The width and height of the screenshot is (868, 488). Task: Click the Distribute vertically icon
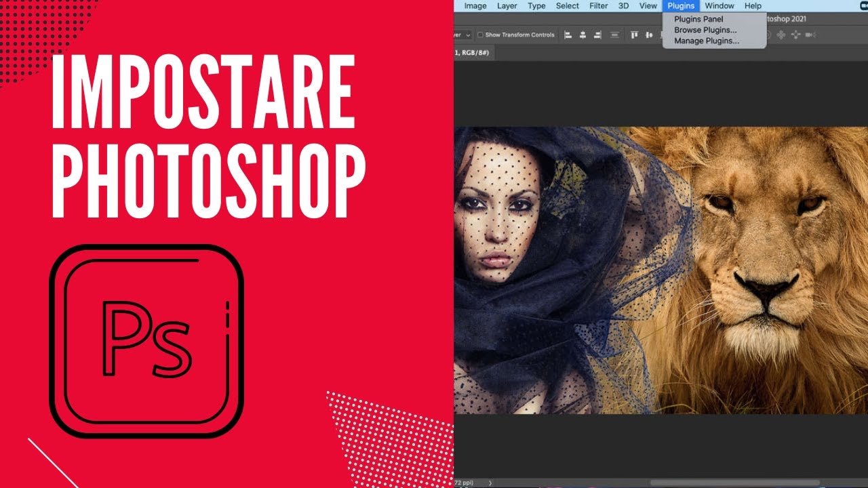click(x=614, y=35)
